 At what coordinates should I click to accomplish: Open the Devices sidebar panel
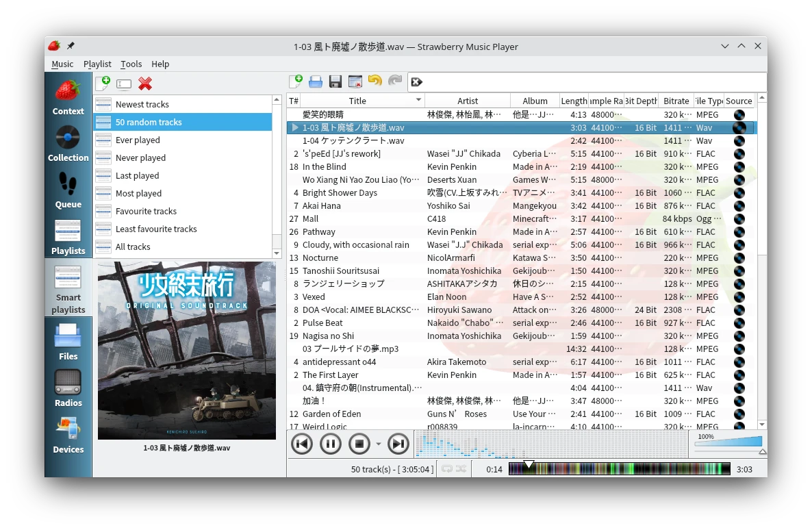[68, 434]
